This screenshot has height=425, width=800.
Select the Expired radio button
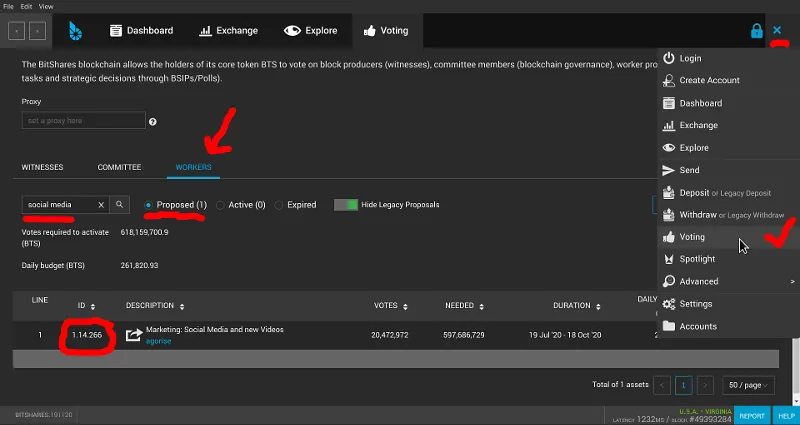[x=279, y=205]
